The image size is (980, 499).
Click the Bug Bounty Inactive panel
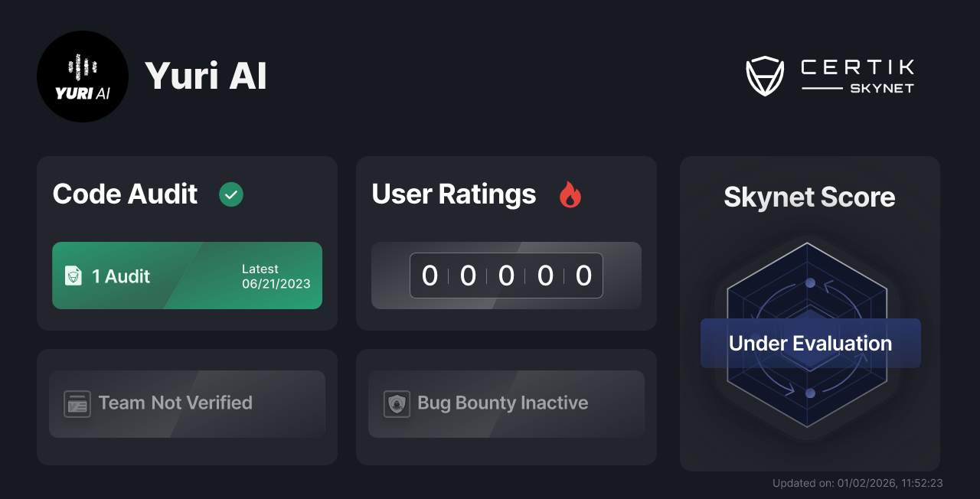coord(506,403)
